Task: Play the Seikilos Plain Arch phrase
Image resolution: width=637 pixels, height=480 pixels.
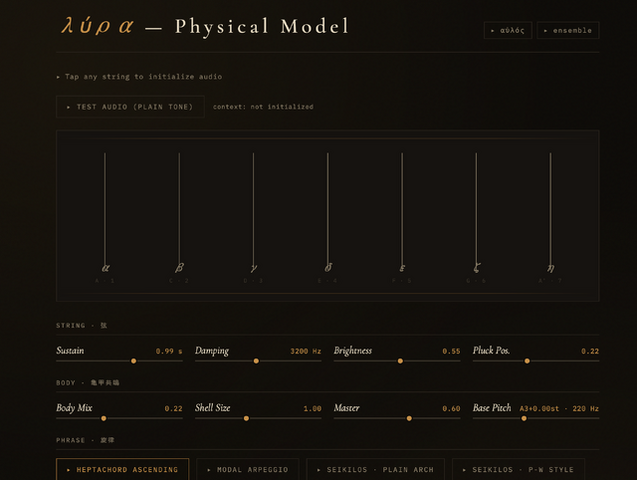Action: [376, 469]
